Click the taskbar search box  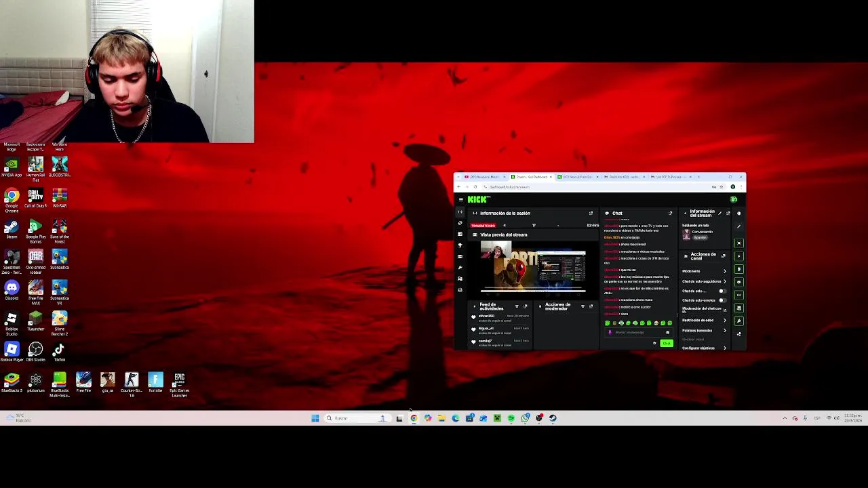tap(357, 418)
